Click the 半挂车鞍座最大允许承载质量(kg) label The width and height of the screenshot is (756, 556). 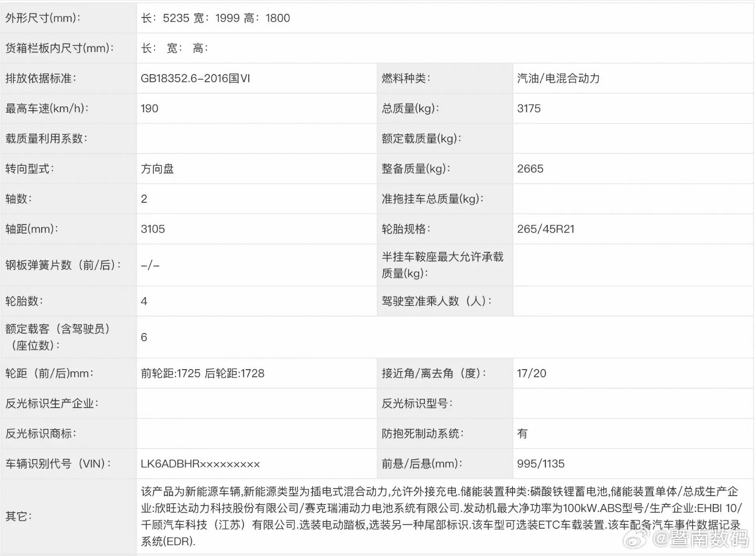pyautogui.click(x=442, y=265)
